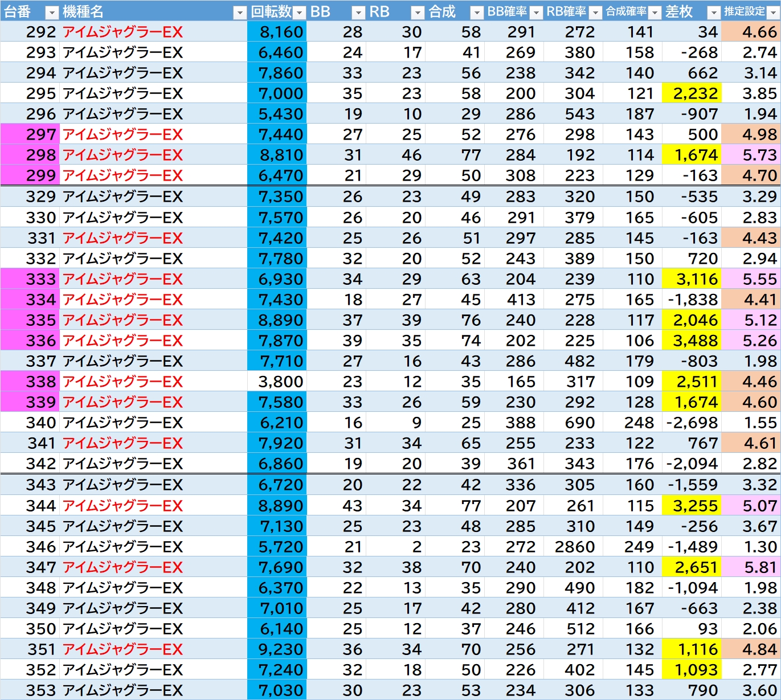The image size is (781, 700).
Task: Select the RB cell 2 in row 346
Action: point(395,547)
